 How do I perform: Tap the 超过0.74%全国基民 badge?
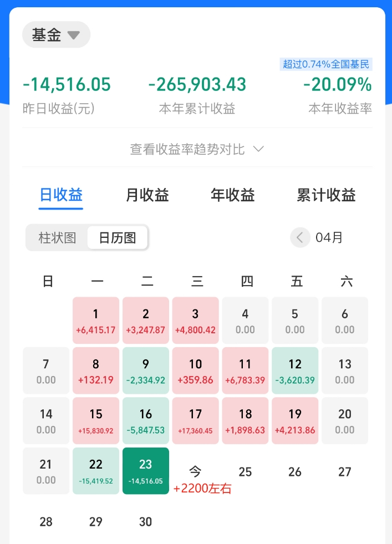click(326, 64)
